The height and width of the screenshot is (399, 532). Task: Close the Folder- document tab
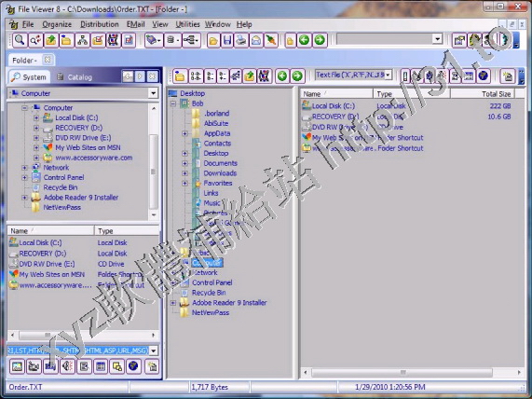click(x=48, y=60)
